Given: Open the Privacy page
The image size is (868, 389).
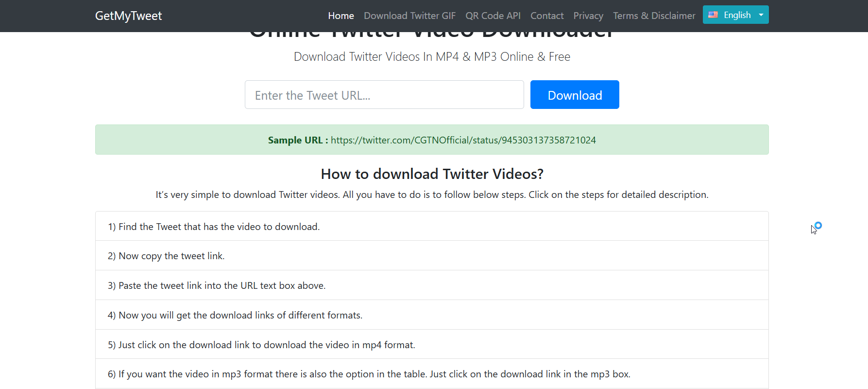Looking at the screenshot, I should coord(588,16).
